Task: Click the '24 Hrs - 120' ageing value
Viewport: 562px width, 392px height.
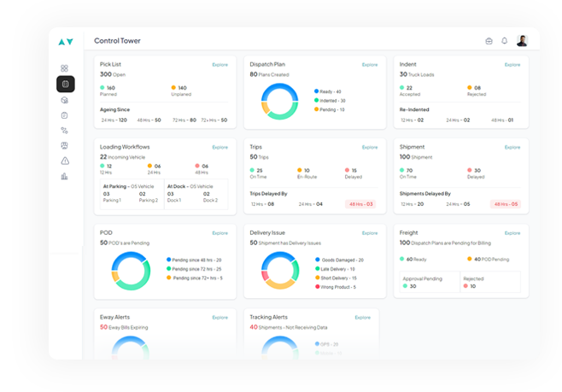Action: click(114, 120)
